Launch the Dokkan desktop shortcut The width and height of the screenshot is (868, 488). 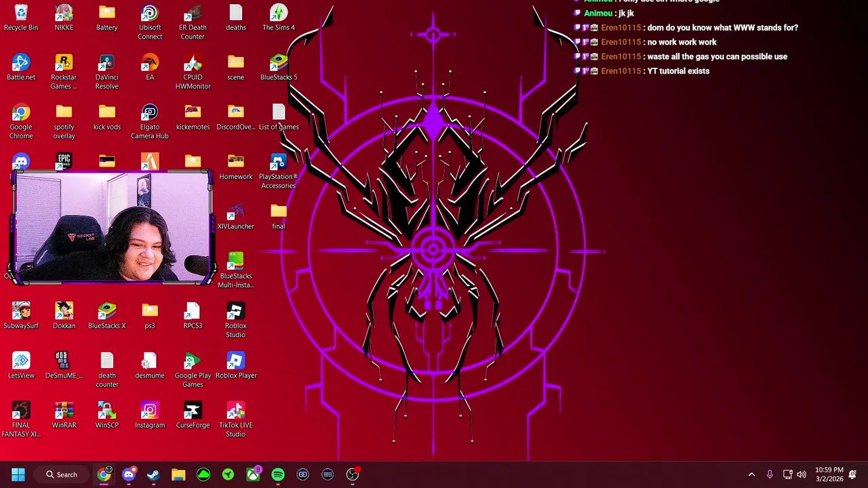[x=64, y=317]
